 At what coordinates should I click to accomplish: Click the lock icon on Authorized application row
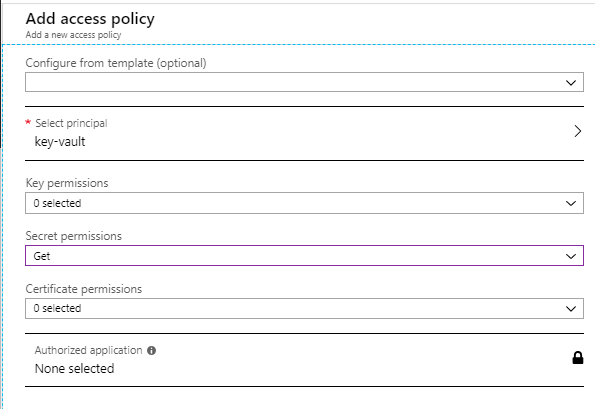pyautogui.click(x=578, y=357)
